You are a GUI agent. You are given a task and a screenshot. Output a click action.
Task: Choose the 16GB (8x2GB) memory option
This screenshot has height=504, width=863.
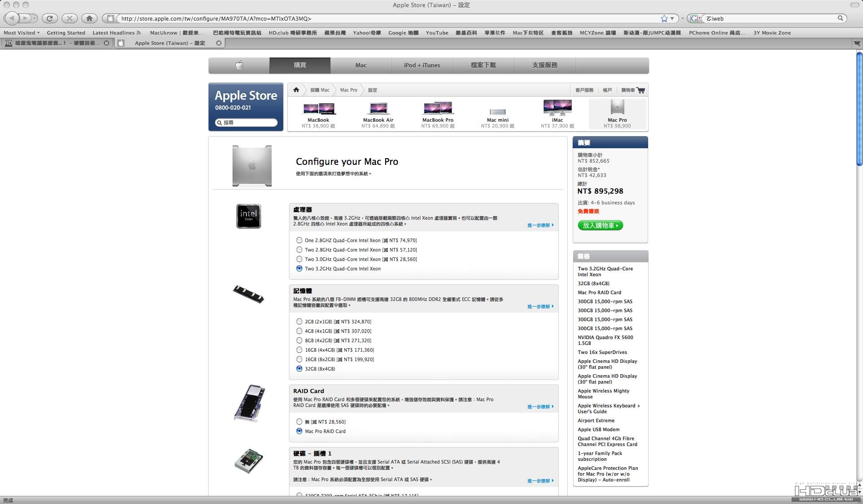click(x=299, y=359)
